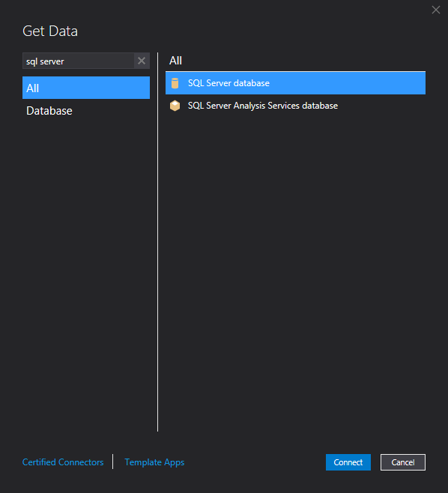Click the 'All' results list heading
This screenshot has width=448, height=493.
[175, 61]
